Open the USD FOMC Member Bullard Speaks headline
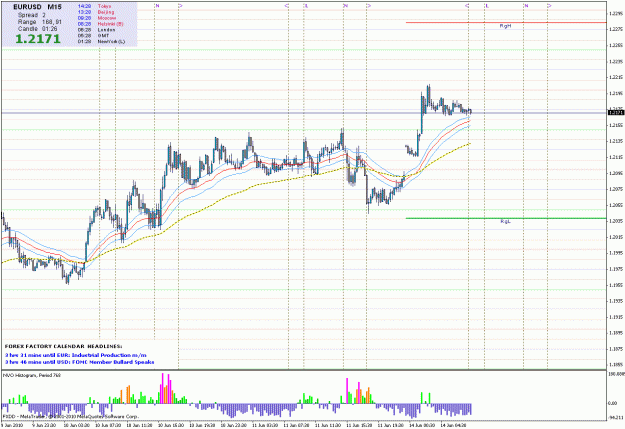The image size is (625, 429). tap(79, 362)
